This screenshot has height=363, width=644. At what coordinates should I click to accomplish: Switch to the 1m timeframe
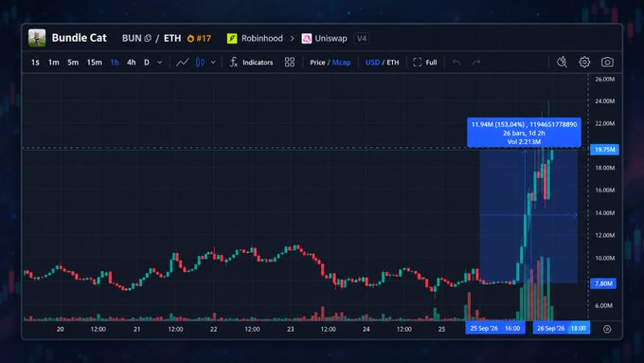54,63
